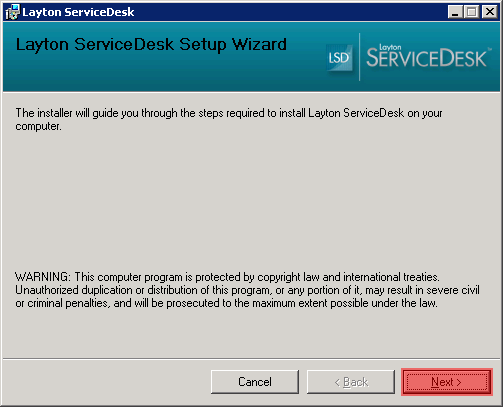Click the separator line above the buttons
Image resolution: width=503 pixels, height=407 pixels.
(x=251, y=359)
